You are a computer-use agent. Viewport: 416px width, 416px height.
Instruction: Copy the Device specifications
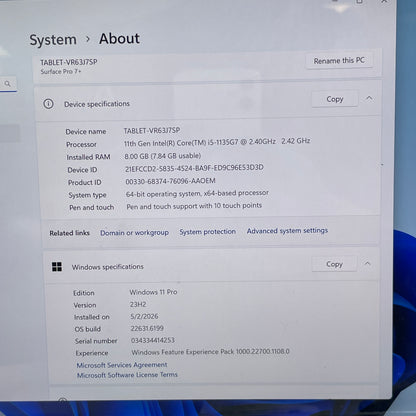click(x=335, y=99)
